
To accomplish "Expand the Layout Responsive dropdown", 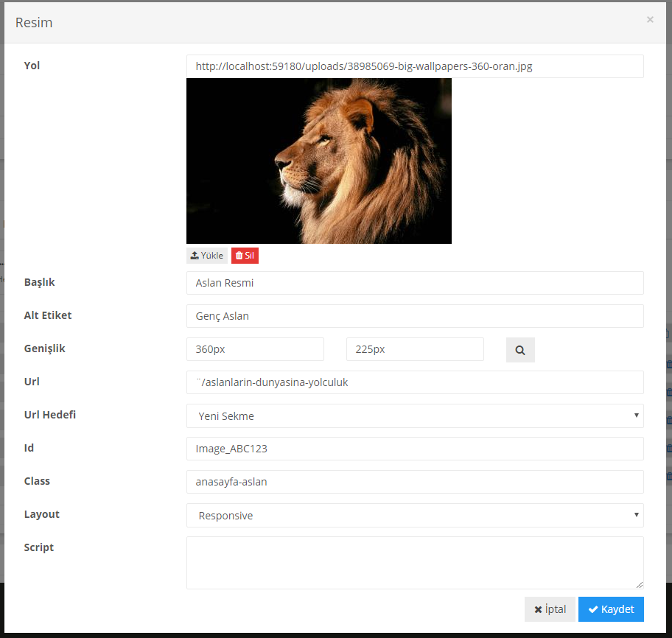I will pyautogui.click(x=415, y=515).
